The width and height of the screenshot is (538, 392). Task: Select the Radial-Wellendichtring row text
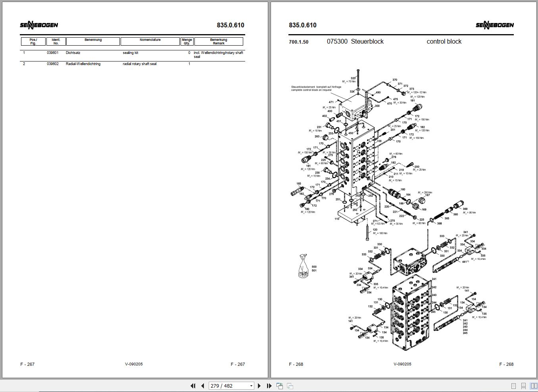coord(83,64)
